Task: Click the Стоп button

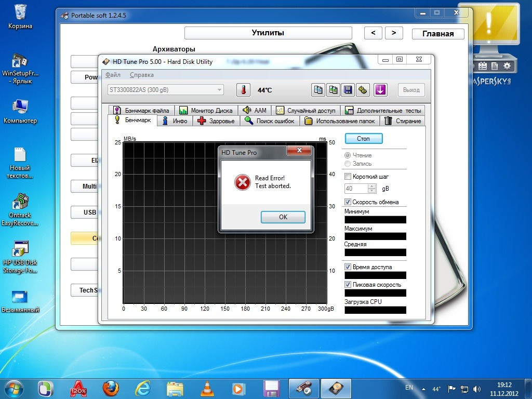Action: point(364,138)
